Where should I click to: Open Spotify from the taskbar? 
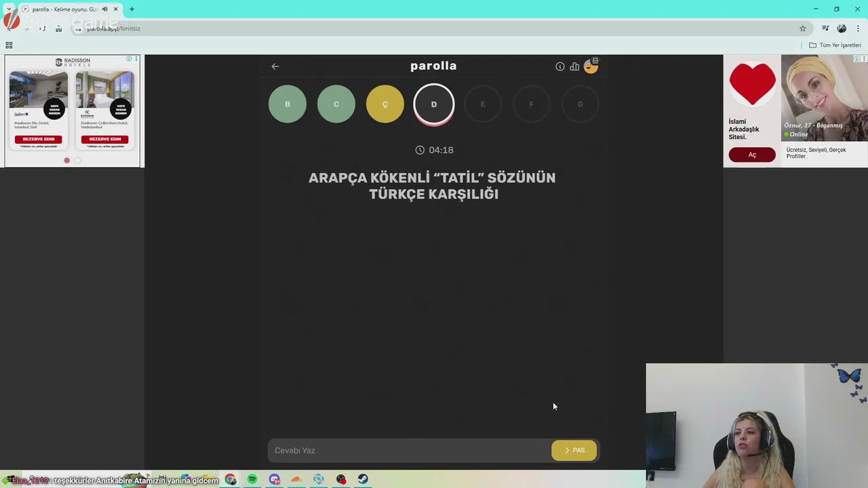coord(252,479)
